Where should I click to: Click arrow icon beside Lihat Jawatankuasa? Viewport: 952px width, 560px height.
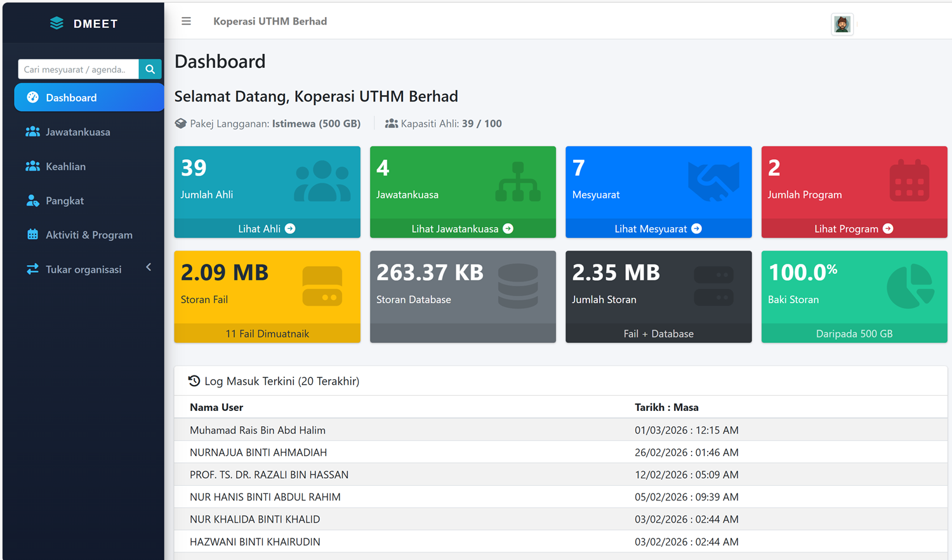[x=508, y=228]
